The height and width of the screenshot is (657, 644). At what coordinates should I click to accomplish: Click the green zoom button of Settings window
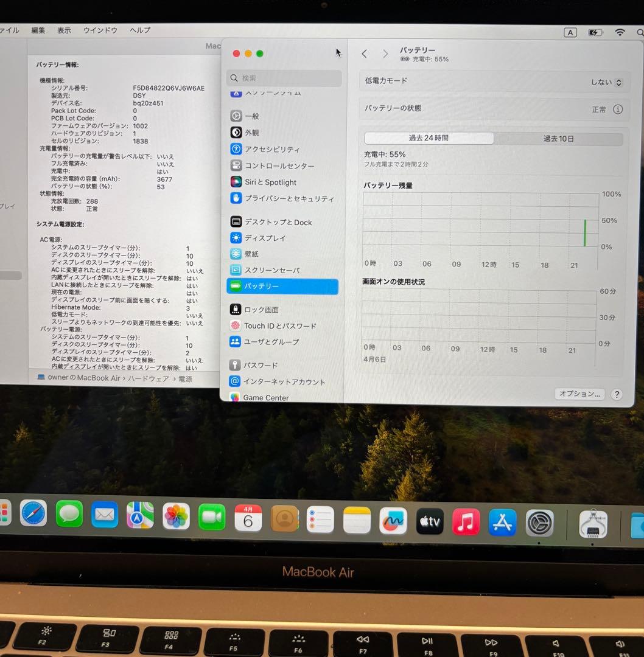pyautogui.click(x=259, y=54)
